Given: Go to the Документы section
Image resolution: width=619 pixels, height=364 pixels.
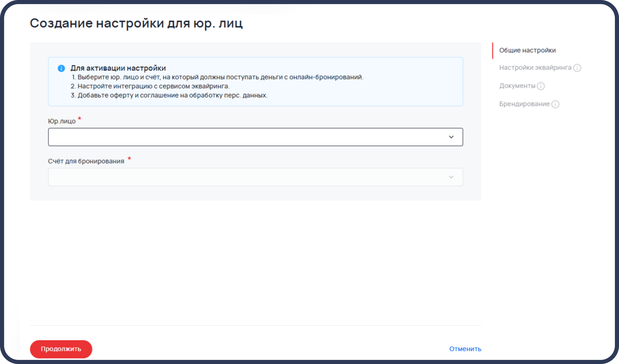Looking at the screenshot, I should pos(517,86).
